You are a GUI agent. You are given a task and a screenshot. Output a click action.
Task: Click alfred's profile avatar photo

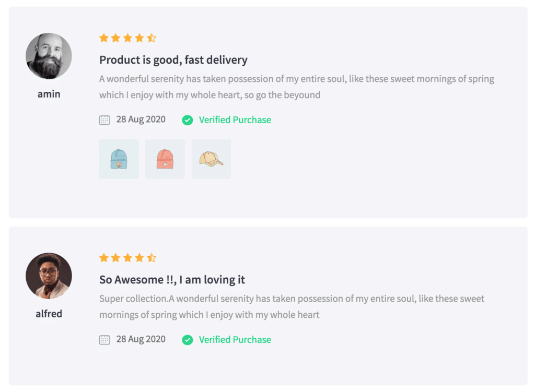point(49,276)
